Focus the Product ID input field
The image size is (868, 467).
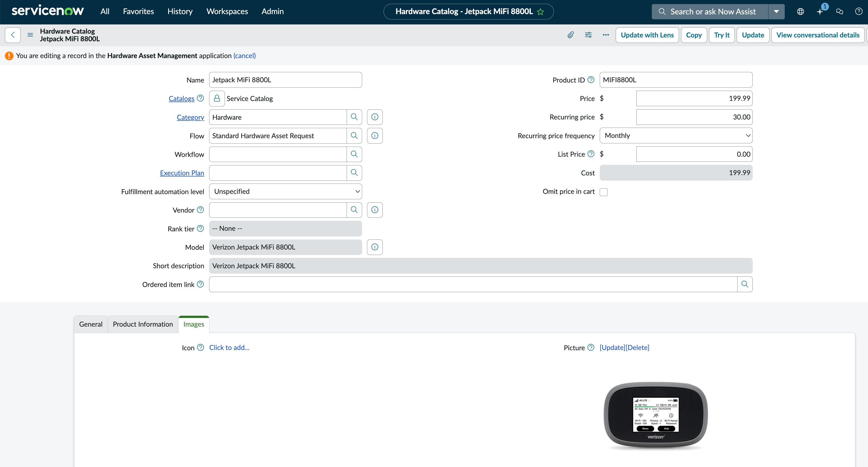(676, 80)
